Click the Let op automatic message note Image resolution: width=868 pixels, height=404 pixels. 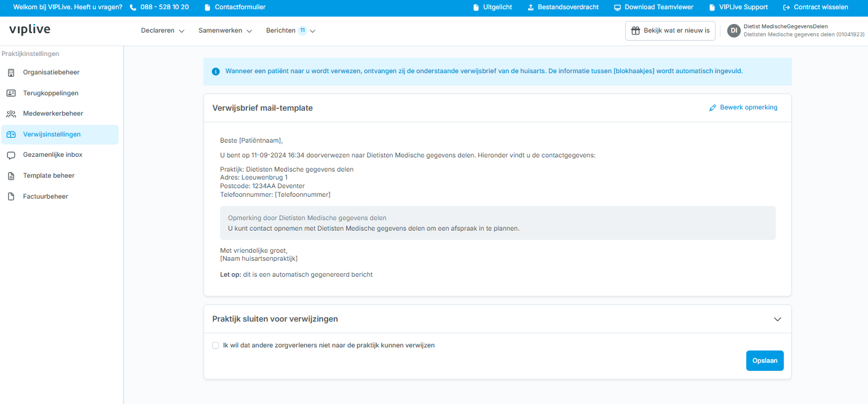(296, 275)
